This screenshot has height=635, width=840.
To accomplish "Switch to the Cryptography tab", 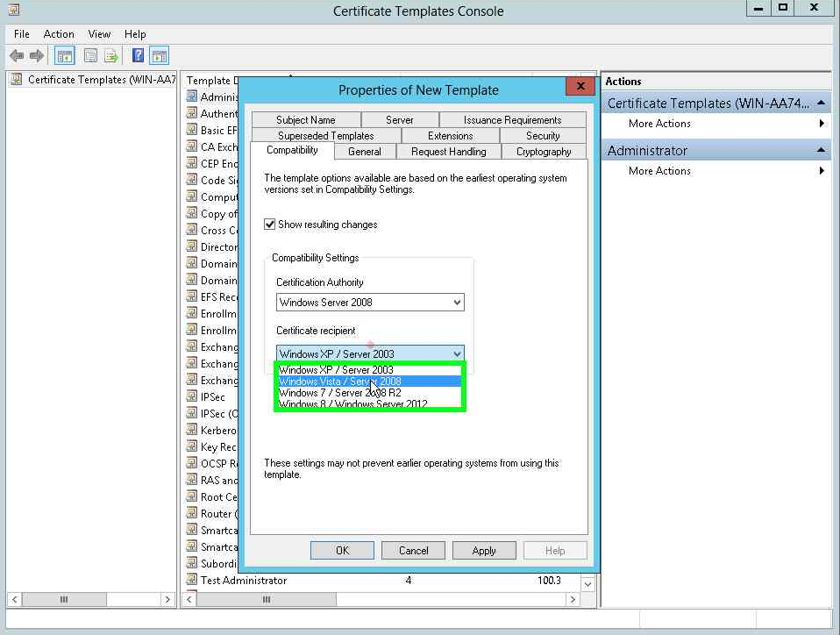I will point(544,152).
